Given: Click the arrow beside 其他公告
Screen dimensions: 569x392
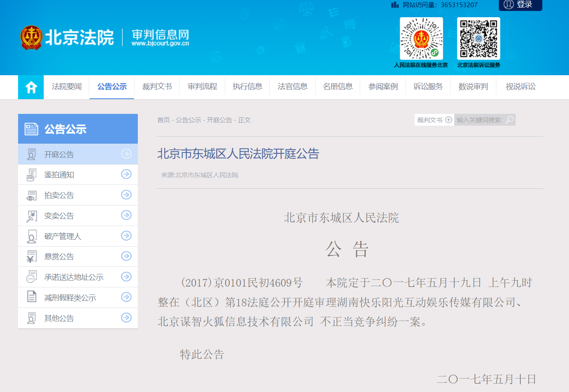Looking at the screenshot, I should pyautogui.click(x=126, y=318).
